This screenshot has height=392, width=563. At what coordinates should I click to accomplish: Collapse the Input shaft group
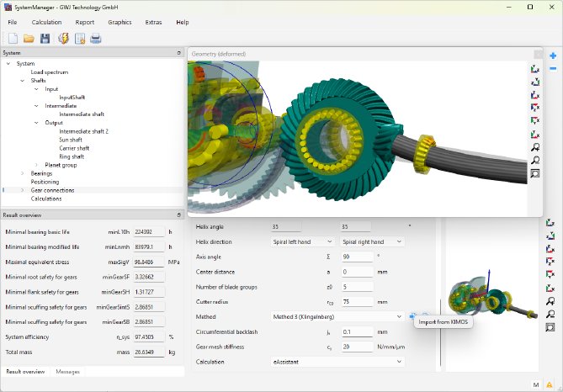point(36,89)
